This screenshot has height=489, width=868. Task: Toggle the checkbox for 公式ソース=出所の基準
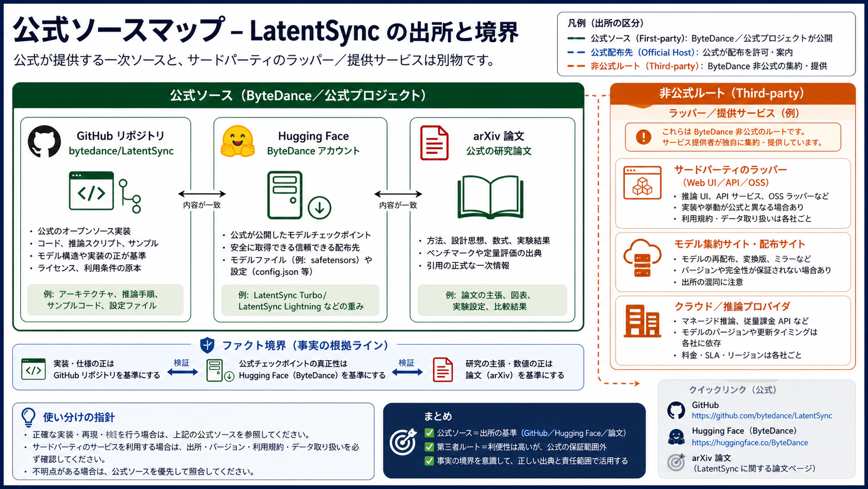pyautogui.click(x=429, y=433)
